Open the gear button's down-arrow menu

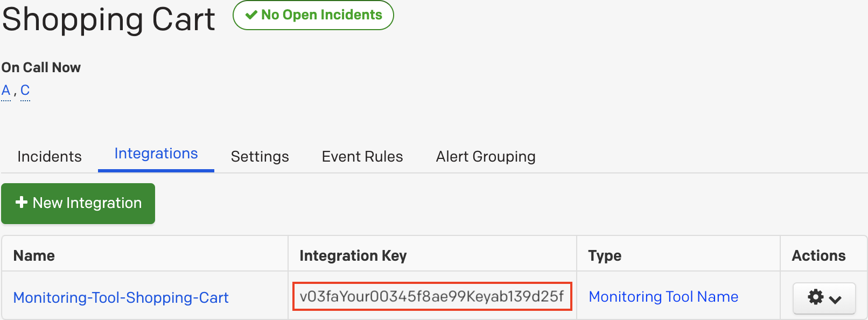[835, 299]
